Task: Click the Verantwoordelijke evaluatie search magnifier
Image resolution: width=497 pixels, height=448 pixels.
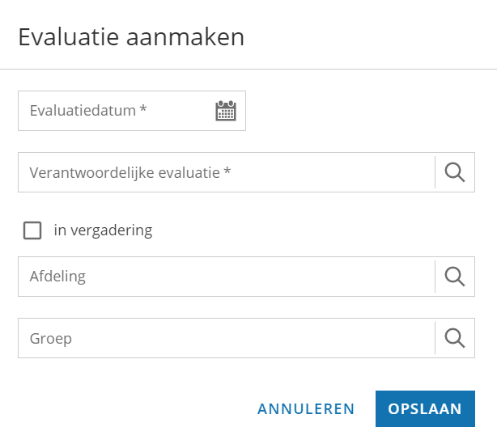Action: 455,172
